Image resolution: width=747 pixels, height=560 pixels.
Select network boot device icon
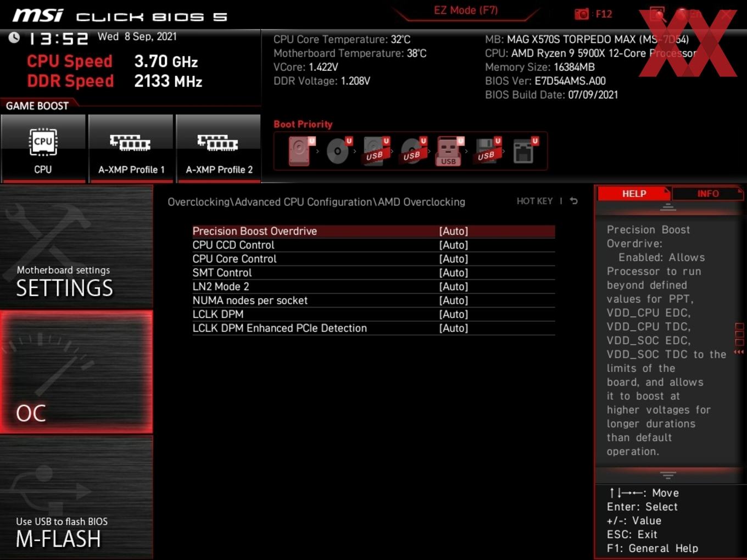tap(525, 150)
